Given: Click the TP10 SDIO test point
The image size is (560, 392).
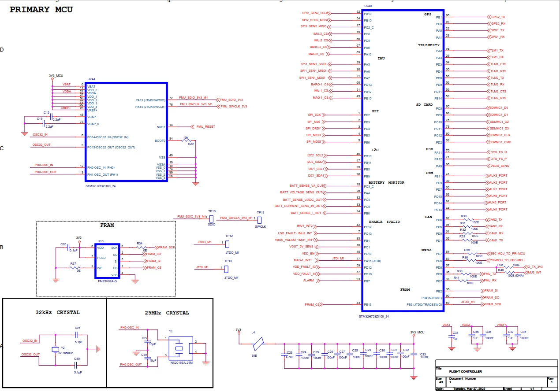Looking at the screenshot, I should (x=212, y=218).
